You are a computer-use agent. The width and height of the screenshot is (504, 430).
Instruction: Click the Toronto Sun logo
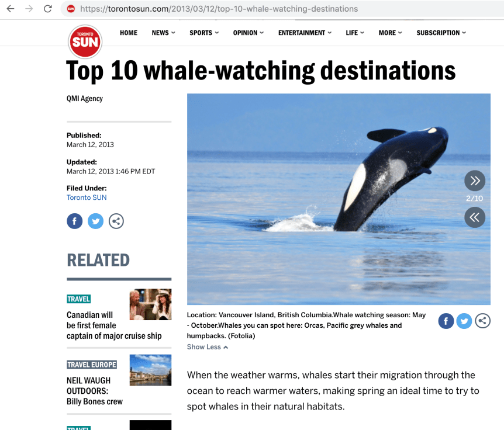coord(85,41)
